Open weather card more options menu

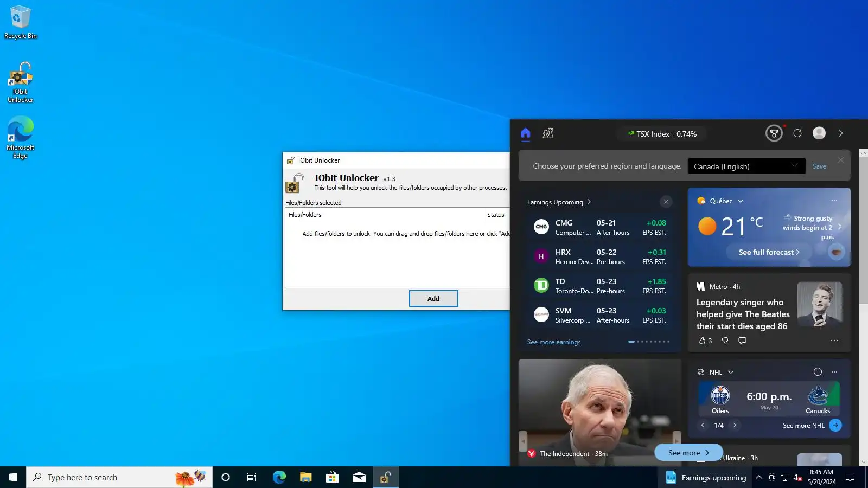(834, 201)
